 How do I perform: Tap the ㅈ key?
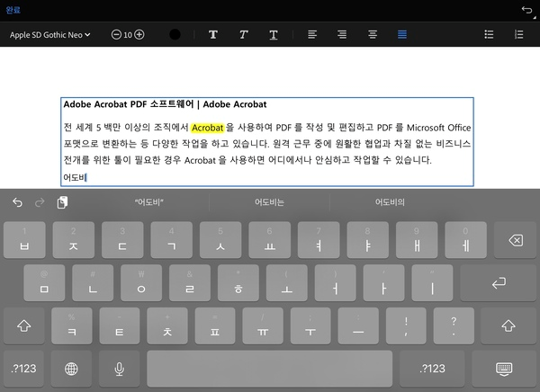pyautogui.click(x=74, y=240)
